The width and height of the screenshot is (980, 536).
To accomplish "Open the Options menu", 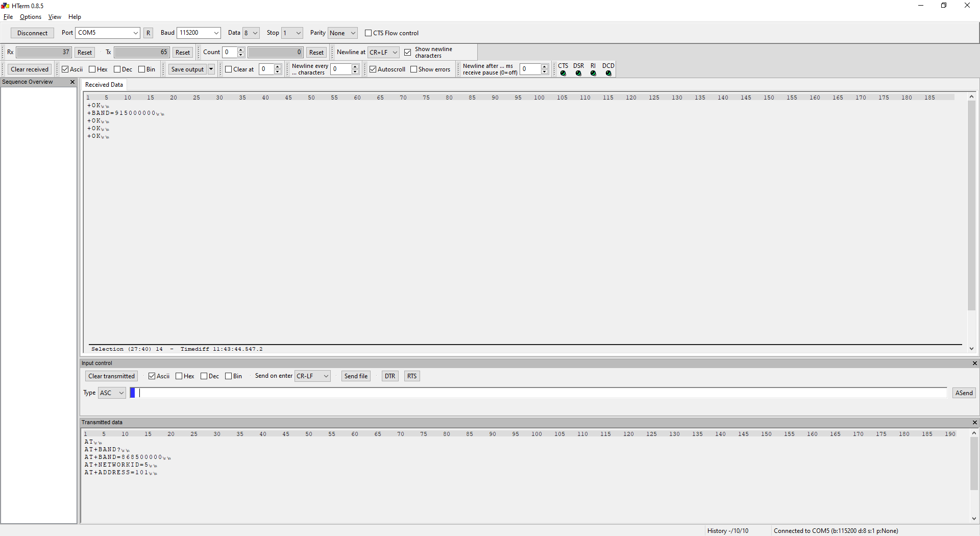I will click(30, 17).
